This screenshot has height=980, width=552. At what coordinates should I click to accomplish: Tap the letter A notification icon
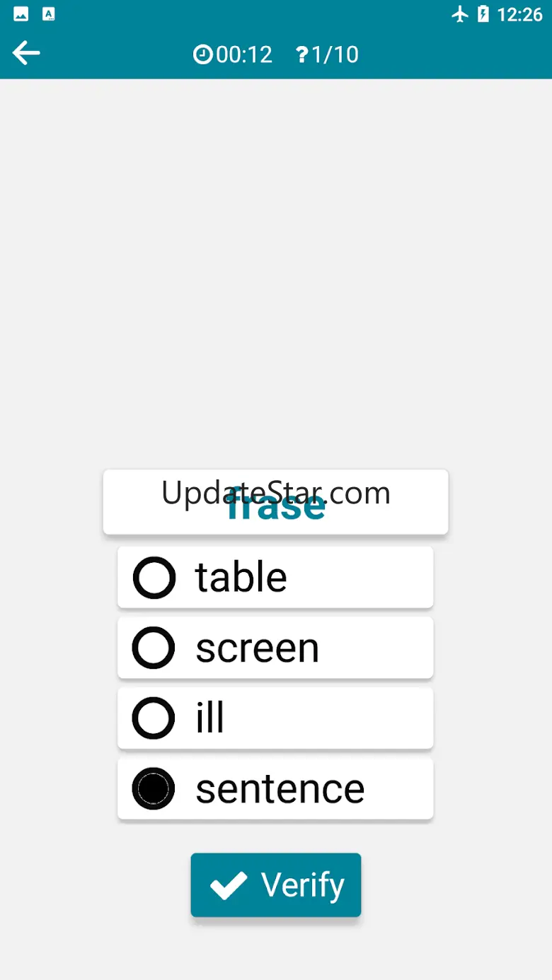48,14
